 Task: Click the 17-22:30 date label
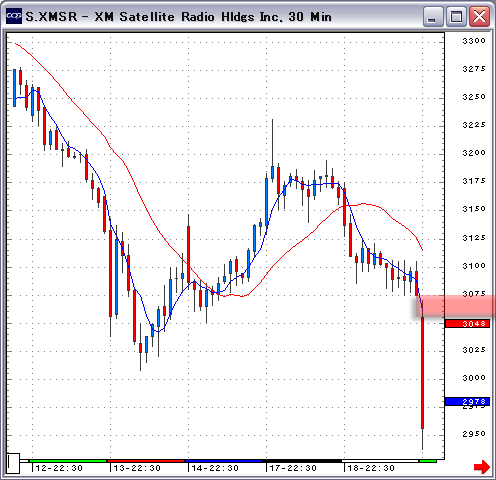click(x=293, y=468)
